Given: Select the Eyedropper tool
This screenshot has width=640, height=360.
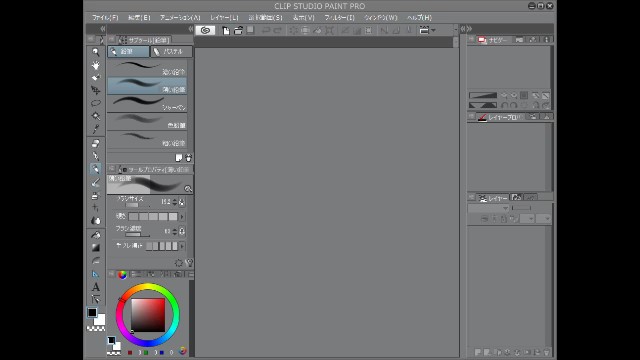Looking at the screenshot, I should tap(96, 129).
